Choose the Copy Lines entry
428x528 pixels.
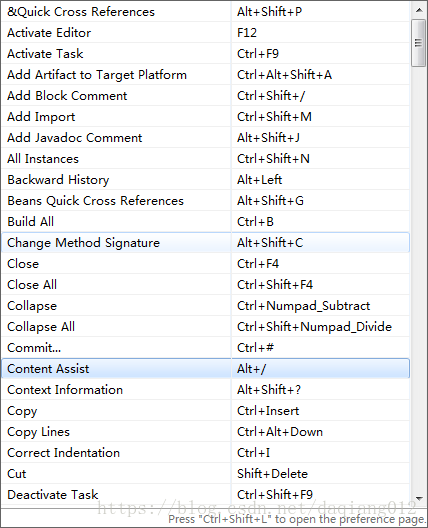click(205, 432)
